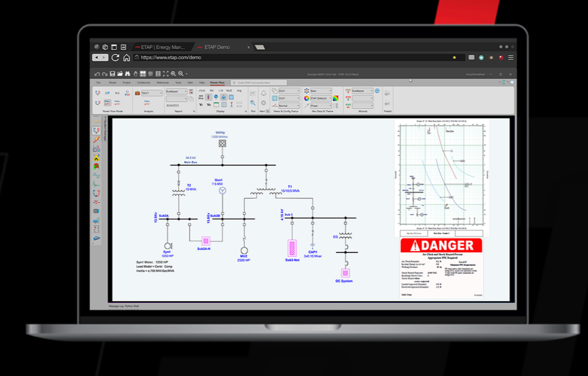Click the Plot chart icon

click(x=253, y=93)
